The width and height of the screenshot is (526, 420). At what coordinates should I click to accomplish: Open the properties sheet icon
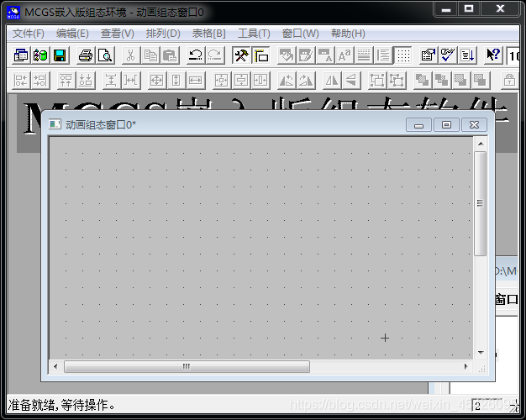click(429, 55)
